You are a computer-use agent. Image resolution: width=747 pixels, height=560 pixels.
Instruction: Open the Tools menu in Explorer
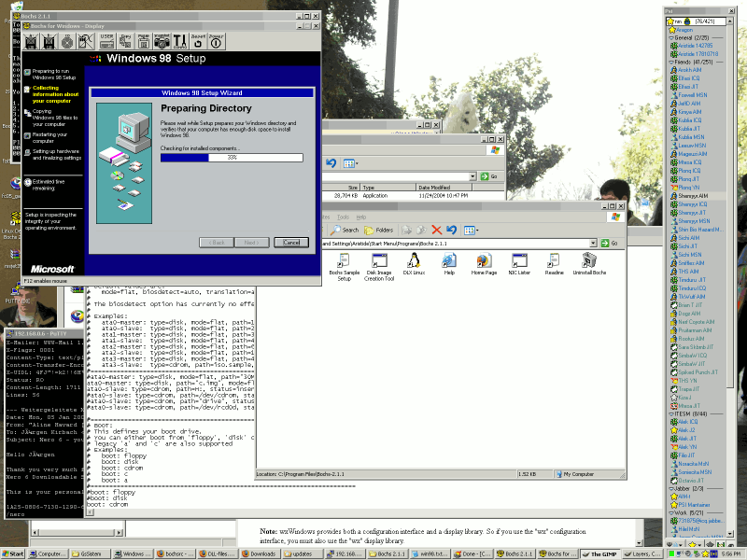click(343, 216)
